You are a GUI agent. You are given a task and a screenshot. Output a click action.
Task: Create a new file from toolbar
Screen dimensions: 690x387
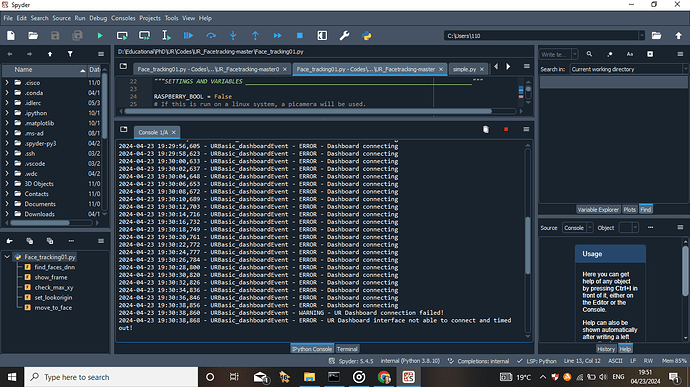pyautogui.click(x=11, y=36)
